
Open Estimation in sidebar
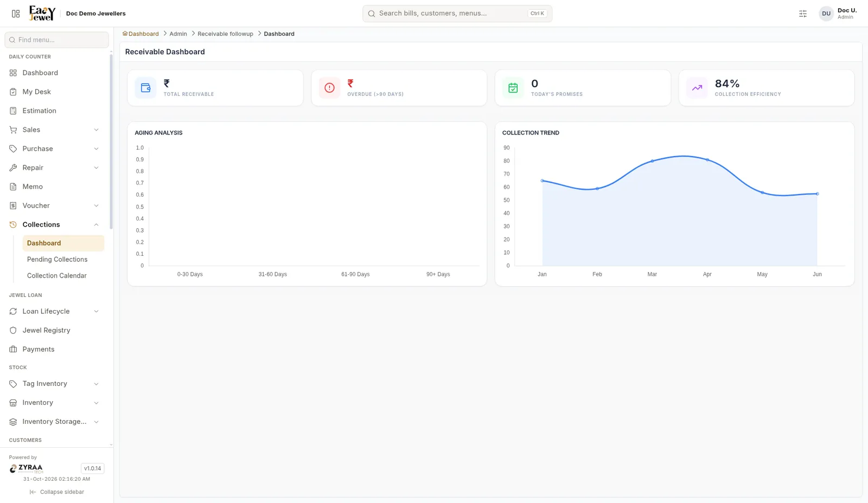(54, 111)
